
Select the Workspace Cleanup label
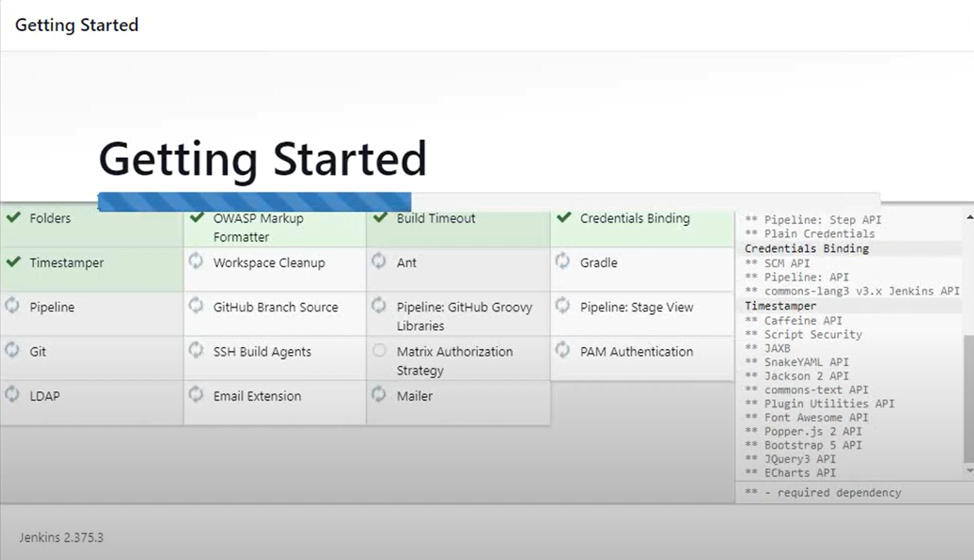pos(269,263)
